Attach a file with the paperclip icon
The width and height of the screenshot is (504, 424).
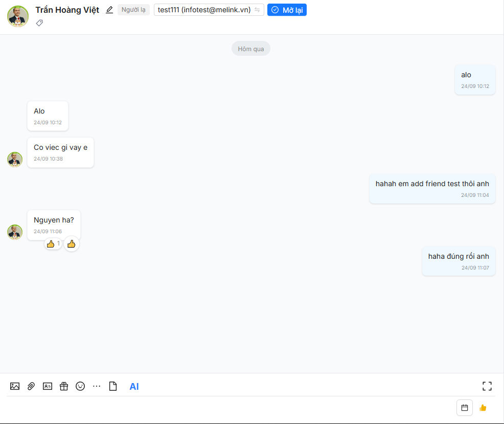coord(31,386)
